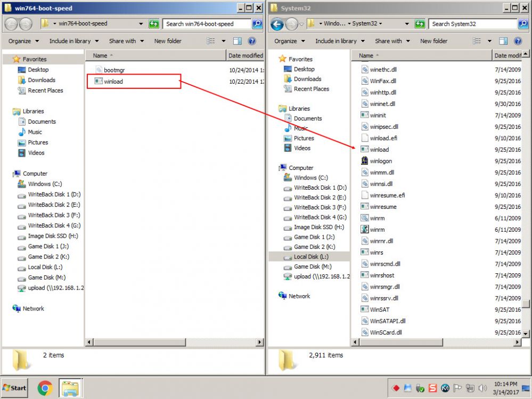Click horizontal scrollbar right arrow in left window

tap(260, 342)
